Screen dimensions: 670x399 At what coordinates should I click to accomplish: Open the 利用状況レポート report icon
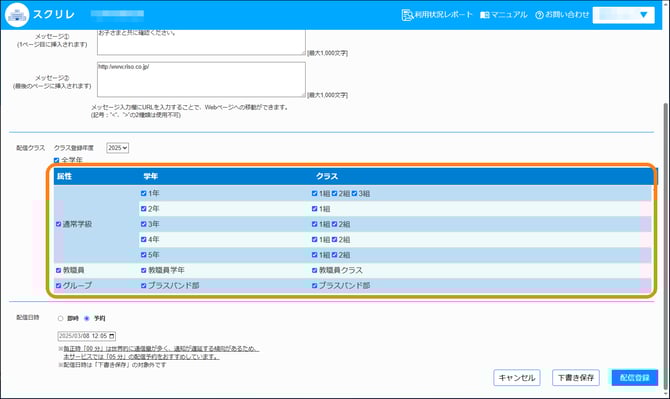point(407,15)
